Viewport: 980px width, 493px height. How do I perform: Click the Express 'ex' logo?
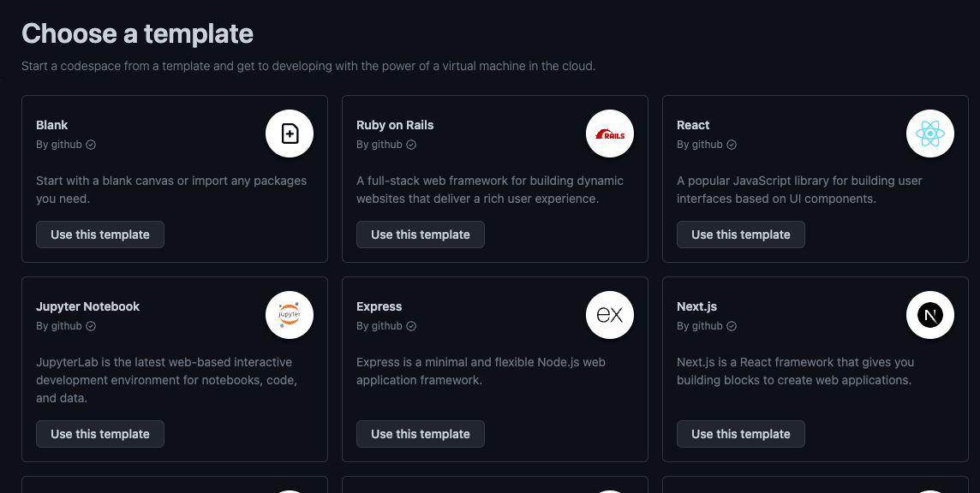point(610,315)
